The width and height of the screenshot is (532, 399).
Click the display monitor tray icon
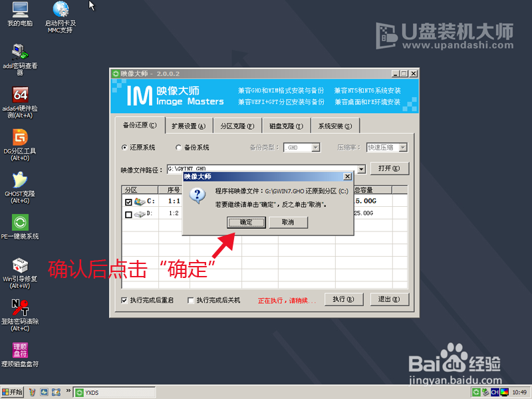pyautogui.click(x=504, y=392)
